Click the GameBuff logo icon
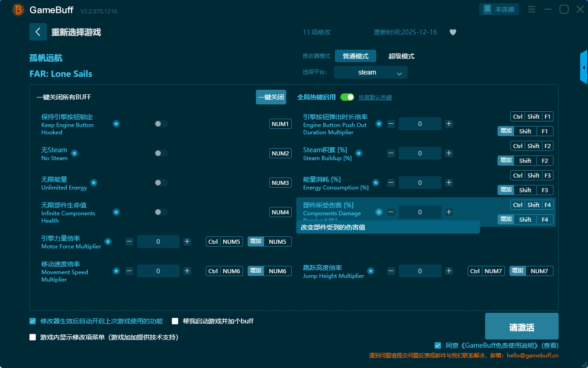 point(18,10)
